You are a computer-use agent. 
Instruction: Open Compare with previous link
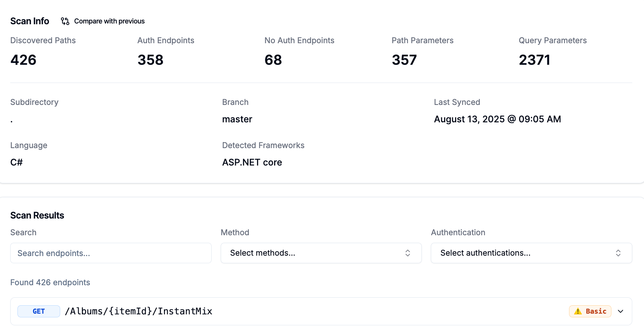tap(109, 21)
